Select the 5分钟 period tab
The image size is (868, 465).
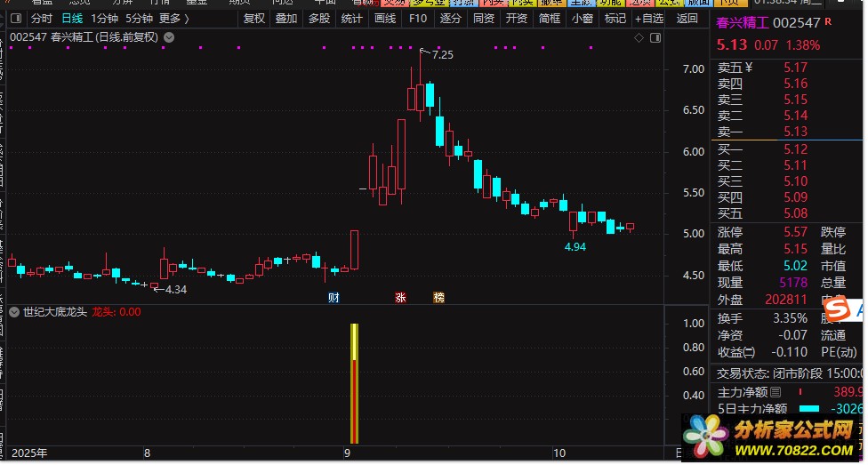[x=139, y=18]
